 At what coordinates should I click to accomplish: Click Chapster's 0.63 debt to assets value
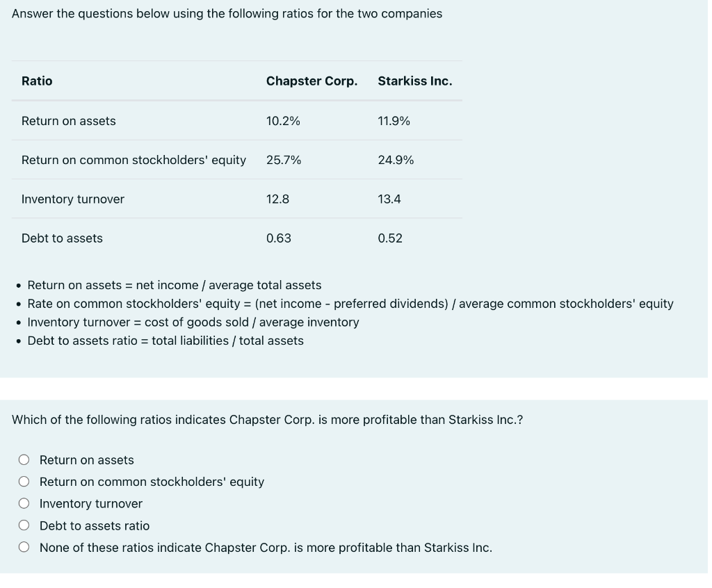[280, 238]
